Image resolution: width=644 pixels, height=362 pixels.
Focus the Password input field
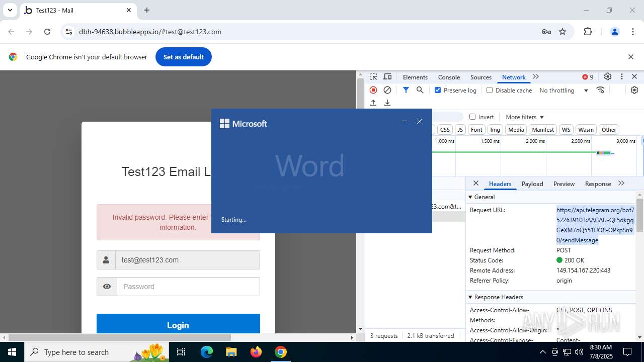coord(188,287)
